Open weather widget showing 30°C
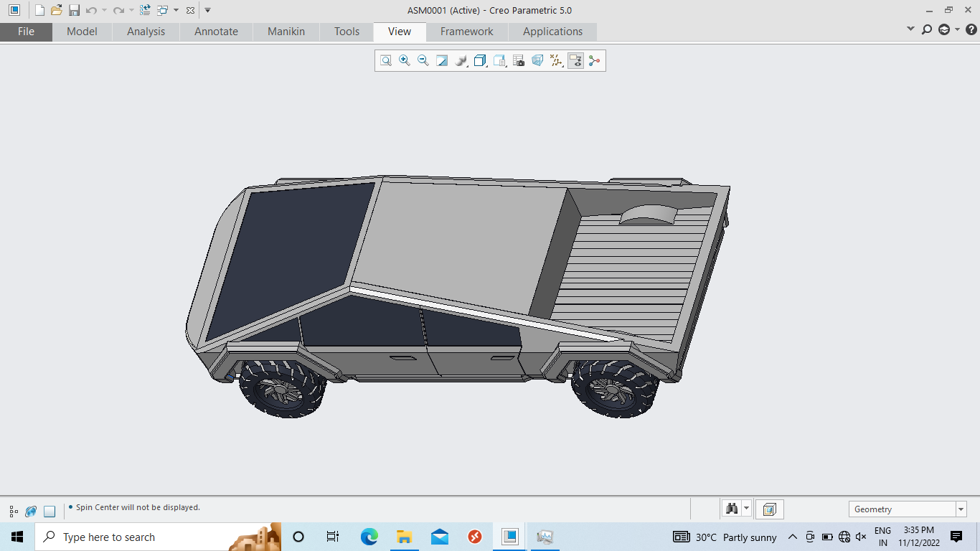The image size is (980, 551). 725,537
